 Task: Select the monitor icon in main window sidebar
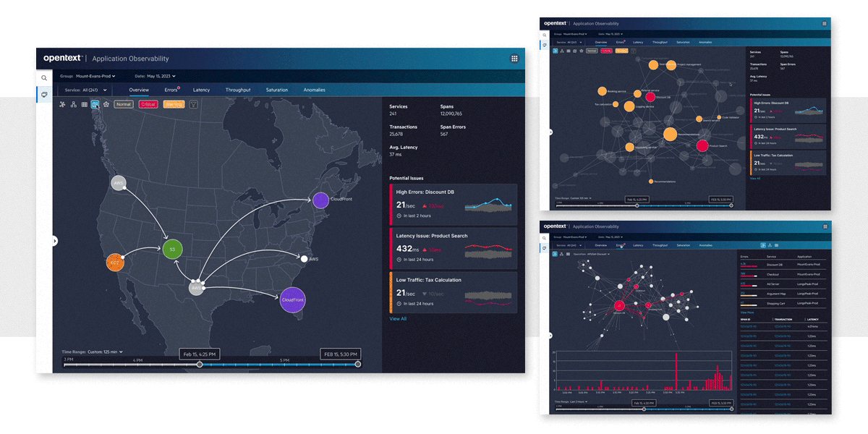pos(44,94)
